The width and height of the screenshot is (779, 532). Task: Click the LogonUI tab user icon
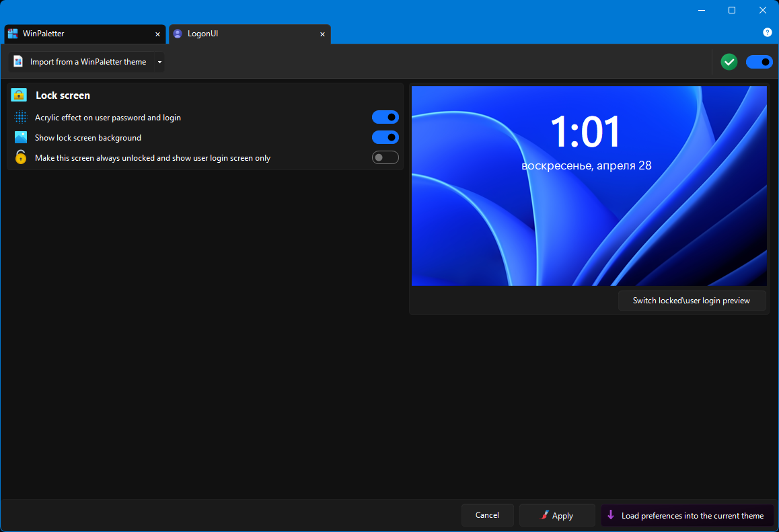[178, 34]
